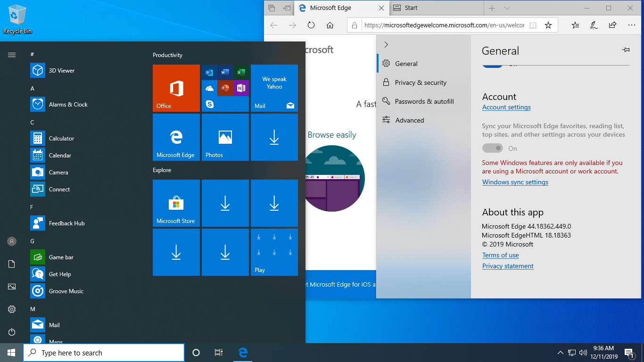Open Groove Music
This screenshot has height=362, width=644.
(85, 291)
